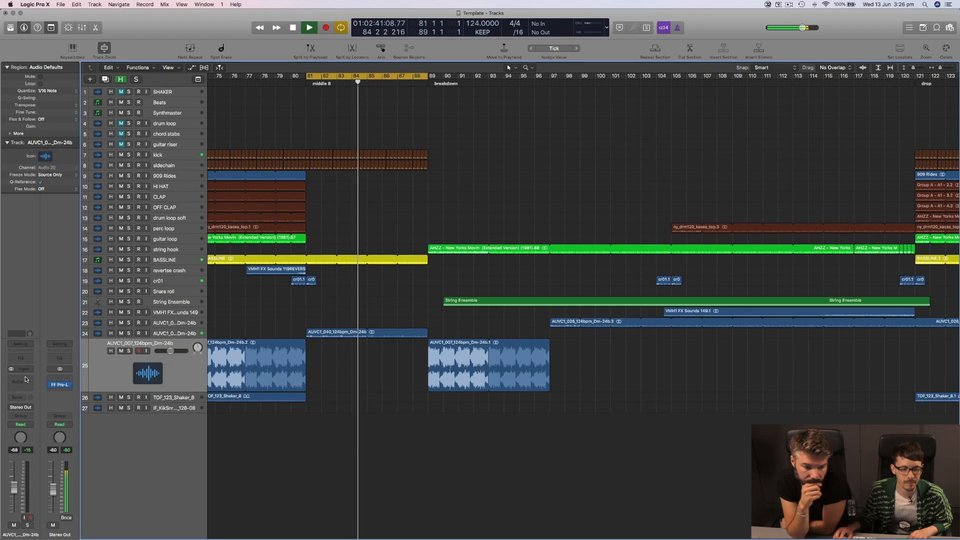Click the Fast Forward transport button
Image resolution: width=960 pixels, height=540 pixels.
point(276,28)
